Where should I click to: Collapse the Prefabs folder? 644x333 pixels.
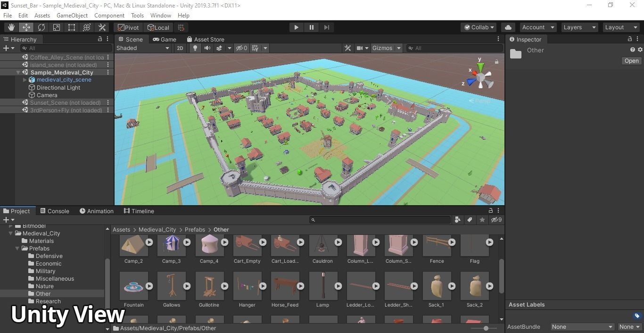pyautogui.click(x=18, y=249)
